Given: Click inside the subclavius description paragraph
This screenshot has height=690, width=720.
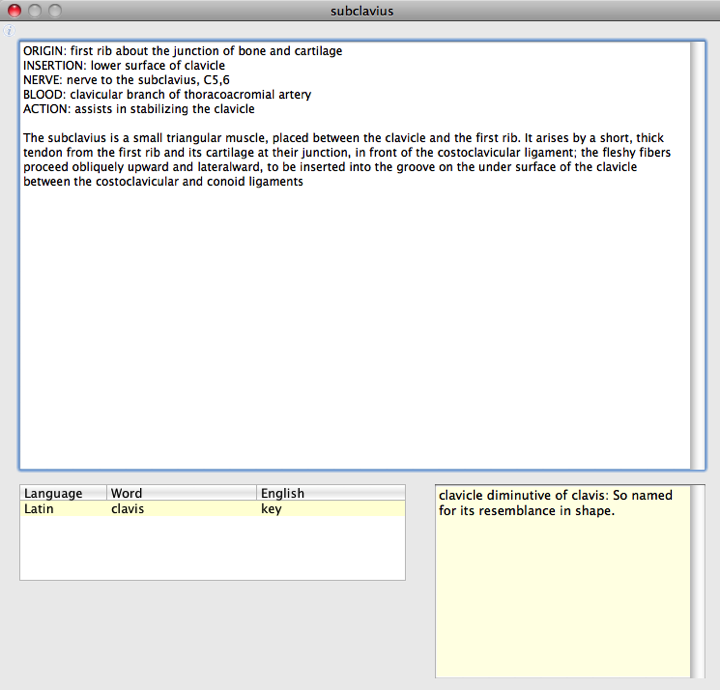Looking at the screenshot, I should click(x=340, y=160).
